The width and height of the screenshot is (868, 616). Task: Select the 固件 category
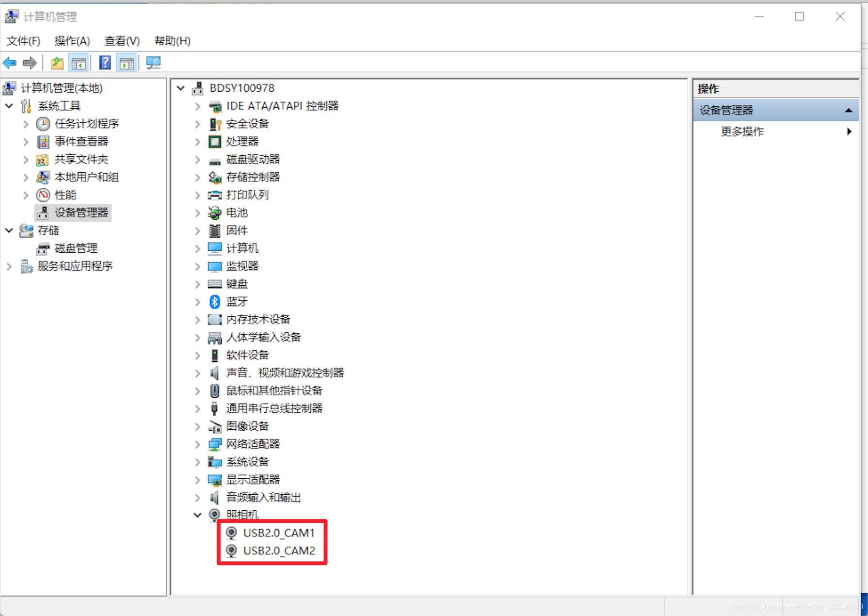(x=237, y=230)
